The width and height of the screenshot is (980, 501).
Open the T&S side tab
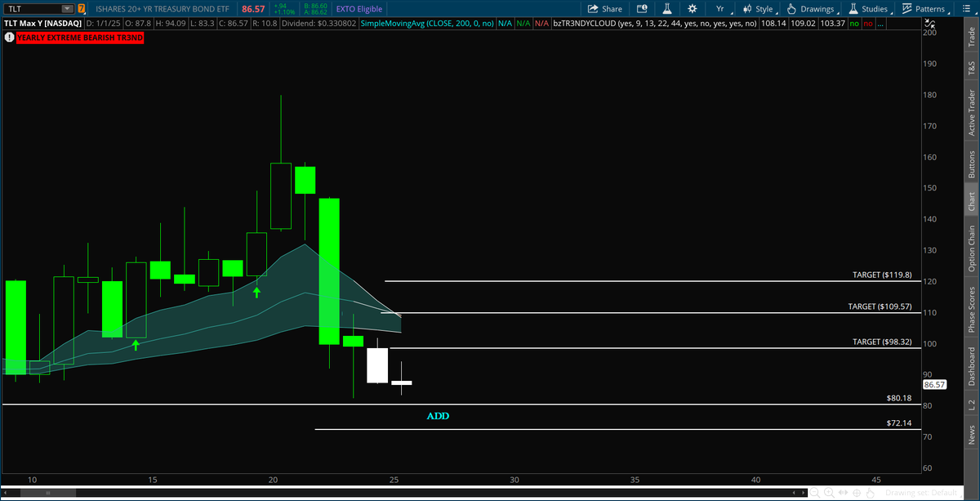[971, 68]
